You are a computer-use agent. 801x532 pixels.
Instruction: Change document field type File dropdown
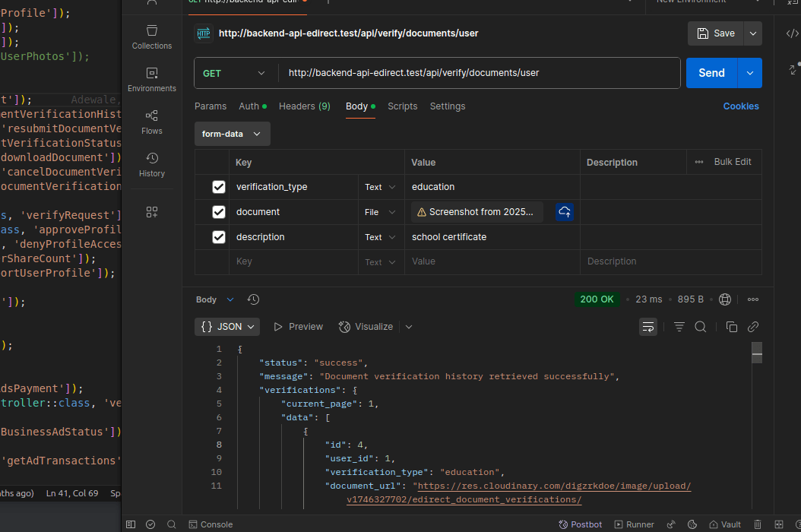380,212
